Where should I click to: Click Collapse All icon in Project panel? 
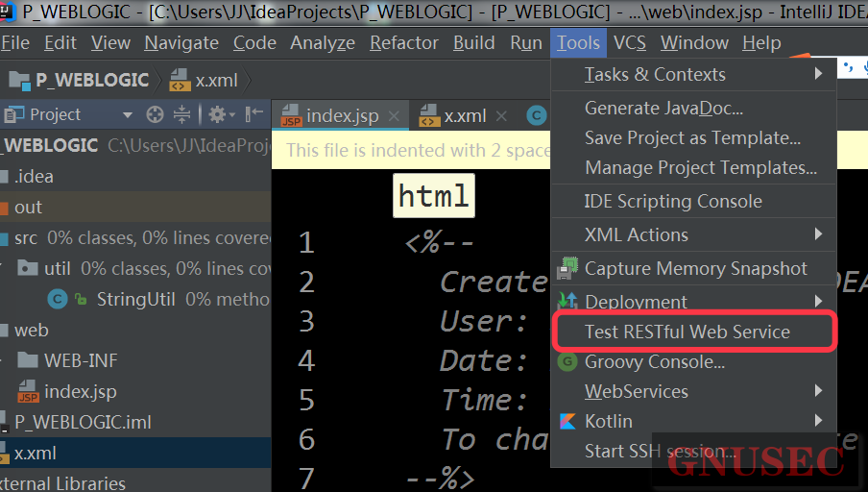pyautogui.click(x=181, y=114)
